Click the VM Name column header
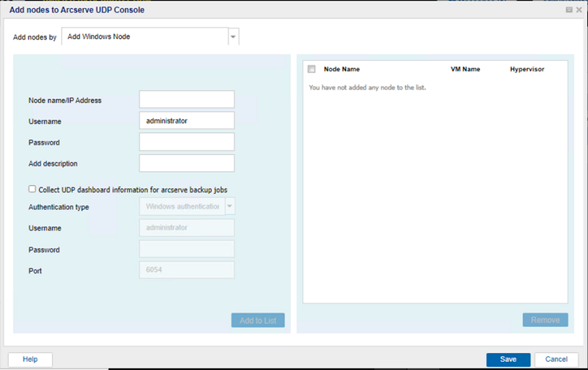The image size is (588, 370). (x=465, y=69)
